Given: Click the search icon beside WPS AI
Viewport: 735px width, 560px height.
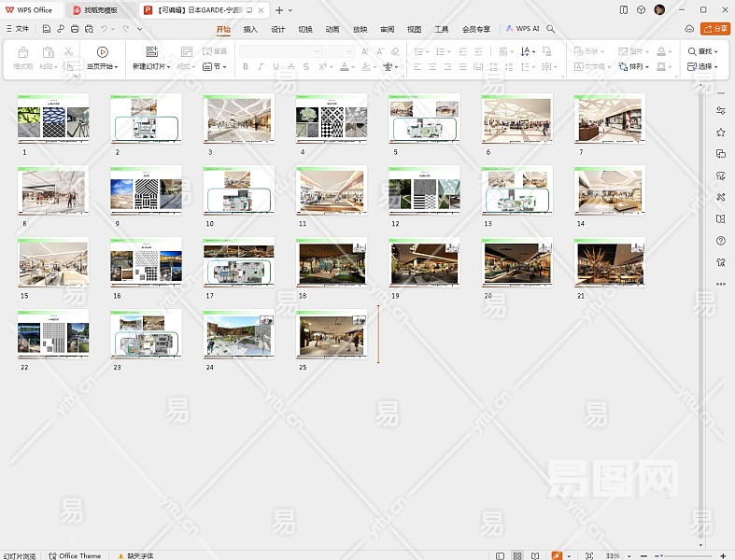Looking at the screenshot, I should click(551, 29).
